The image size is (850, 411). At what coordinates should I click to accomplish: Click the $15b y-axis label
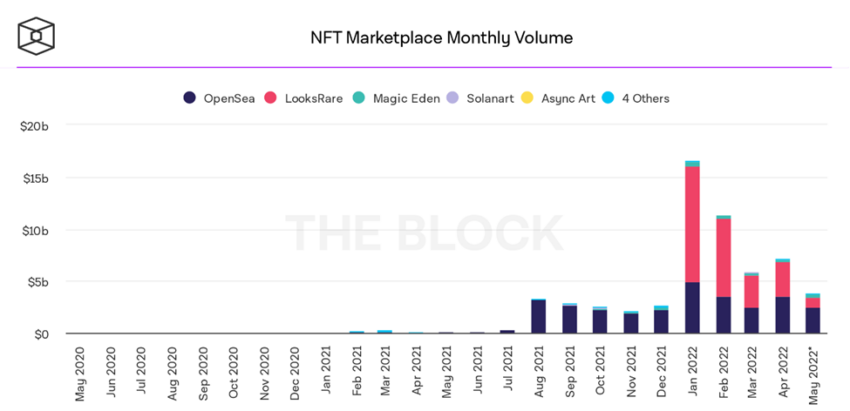pos(36,178)
